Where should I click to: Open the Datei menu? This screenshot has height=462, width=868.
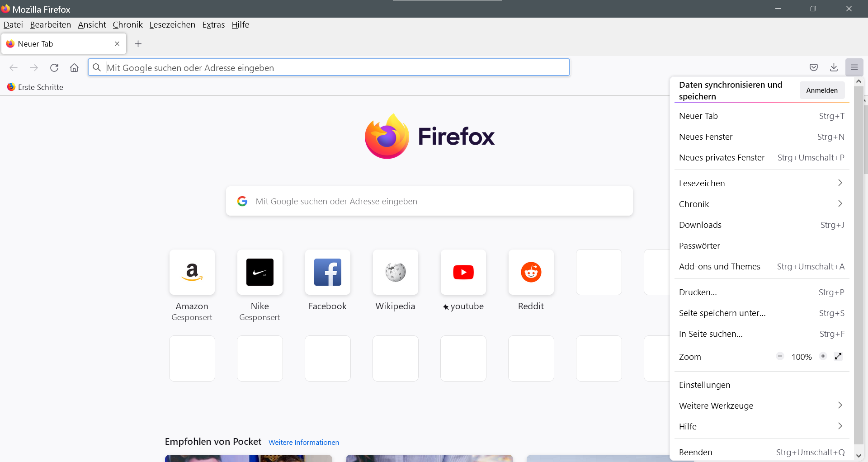[x=13, y=25]
